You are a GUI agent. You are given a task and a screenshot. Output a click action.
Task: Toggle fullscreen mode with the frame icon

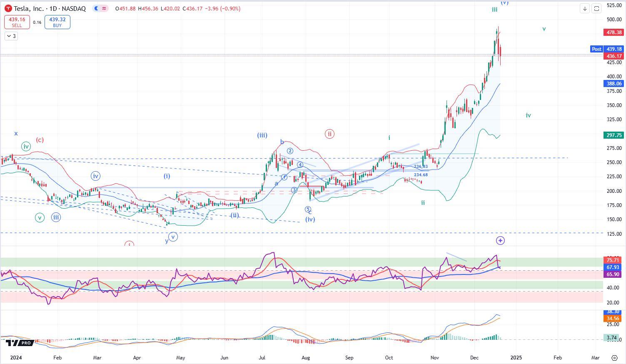(x=596, y=8)
